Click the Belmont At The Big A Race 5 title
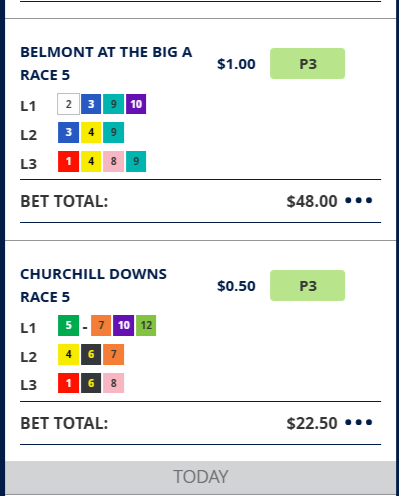 pyautogui.click(x=106, y=64)
